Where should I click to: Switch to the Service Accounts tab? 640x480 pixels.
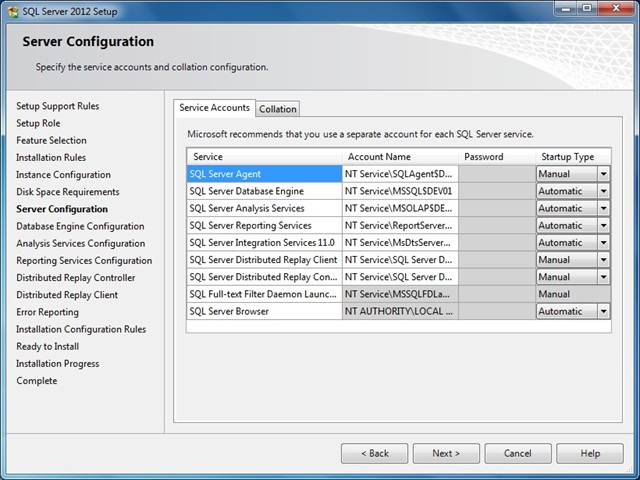coord(214,108)
